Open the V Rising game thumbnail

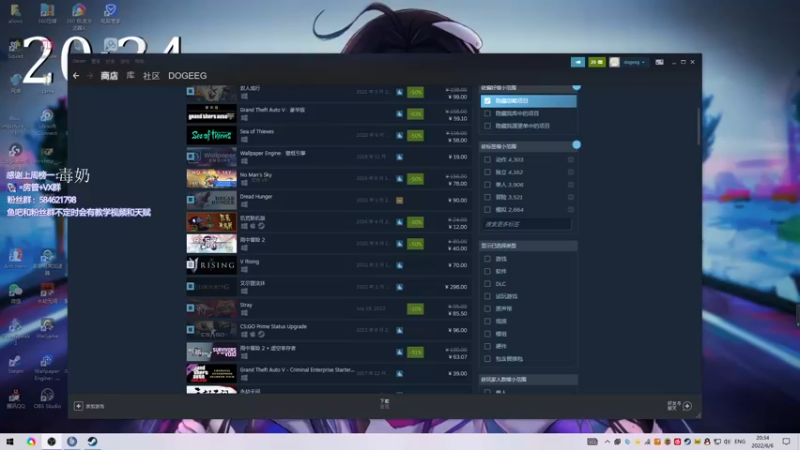click(x=211, y=265)
